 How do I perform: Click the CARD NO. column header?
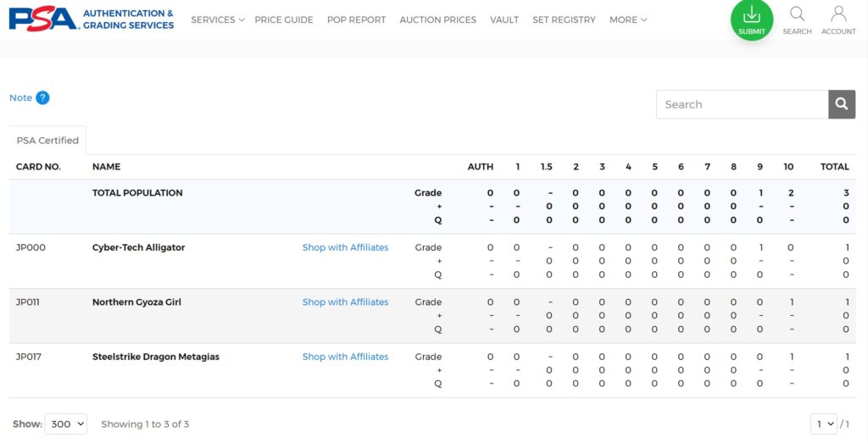[38, 167]
